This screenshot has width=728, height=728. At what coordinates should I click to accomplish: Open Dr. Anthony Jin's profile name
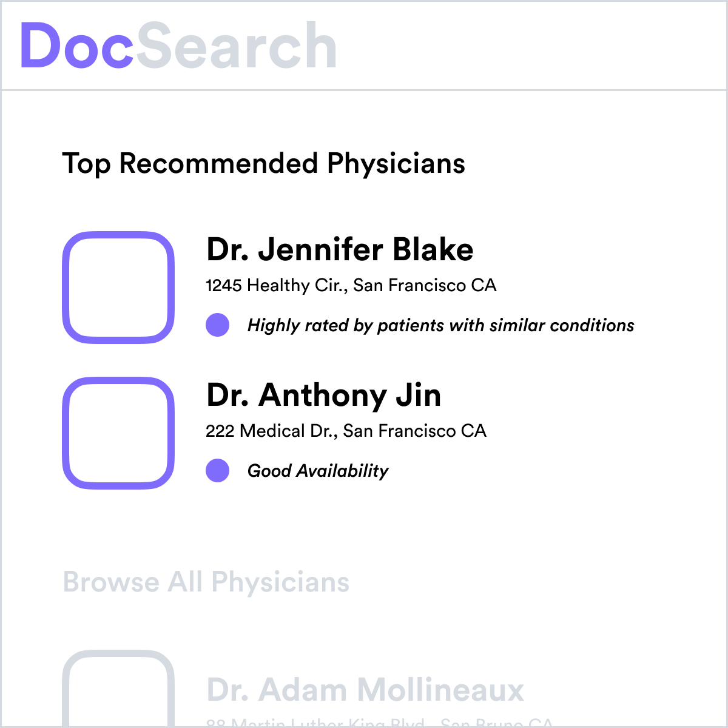323,395
